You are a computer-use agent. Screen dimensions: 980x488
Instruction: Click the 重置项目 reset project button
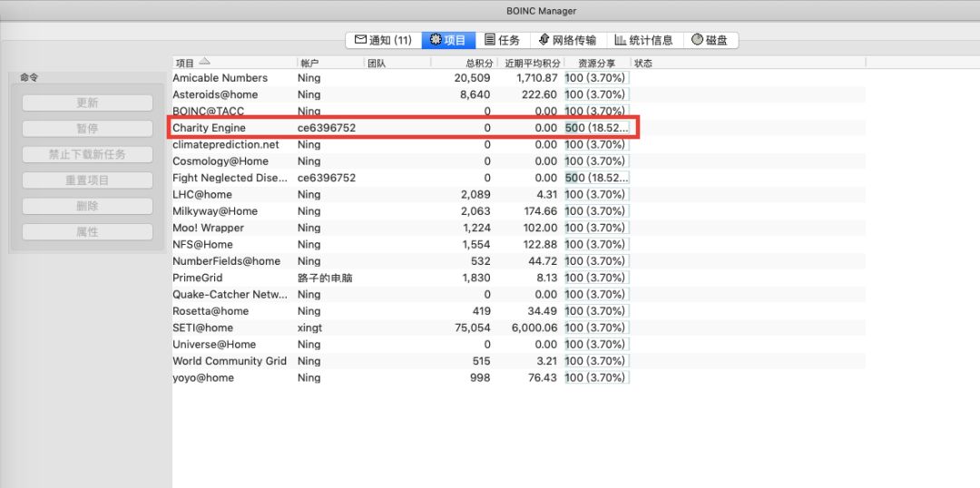87,181
